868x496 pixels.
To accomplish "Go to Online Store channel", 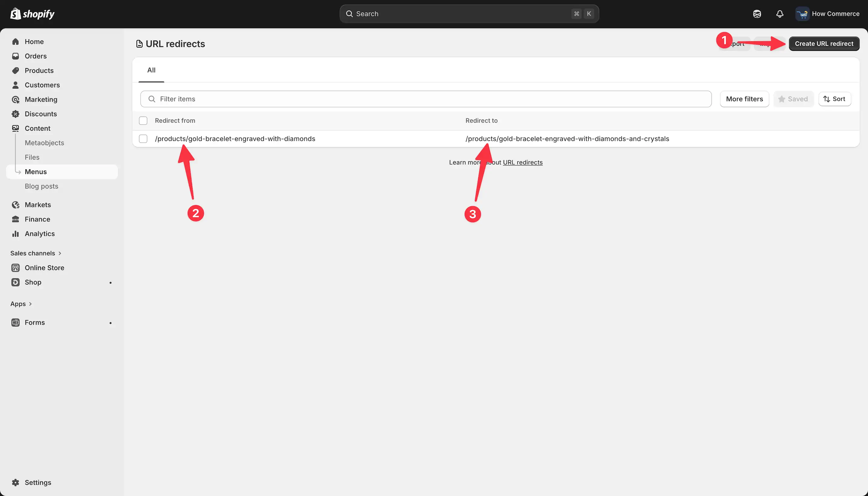I will [x=44, y=268].
